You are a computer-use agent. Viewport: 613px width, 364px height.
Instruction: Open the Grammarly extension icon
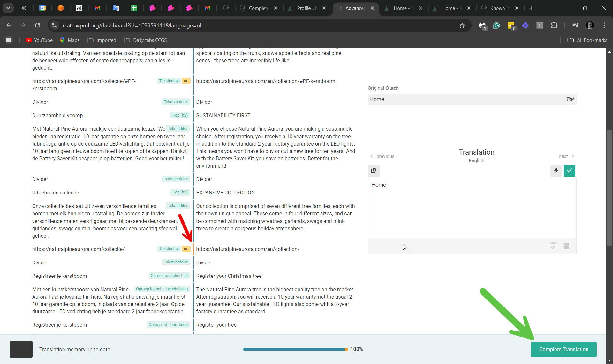496,25
